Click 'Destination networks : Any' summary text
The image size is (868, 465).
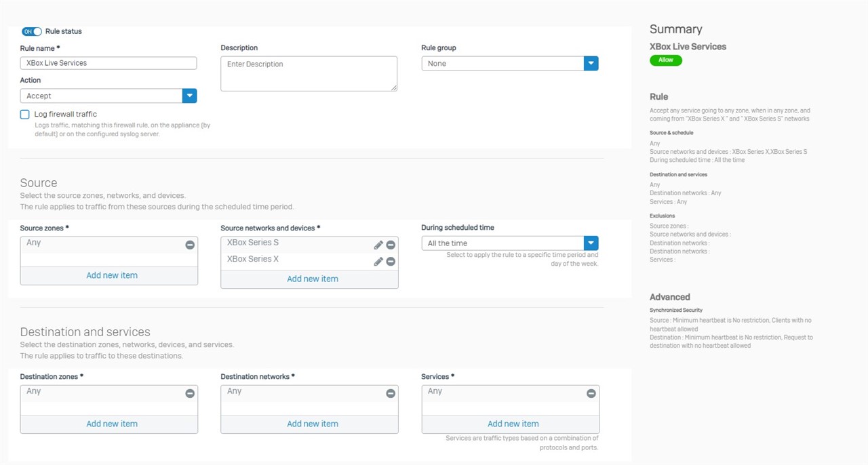point(686,193)
